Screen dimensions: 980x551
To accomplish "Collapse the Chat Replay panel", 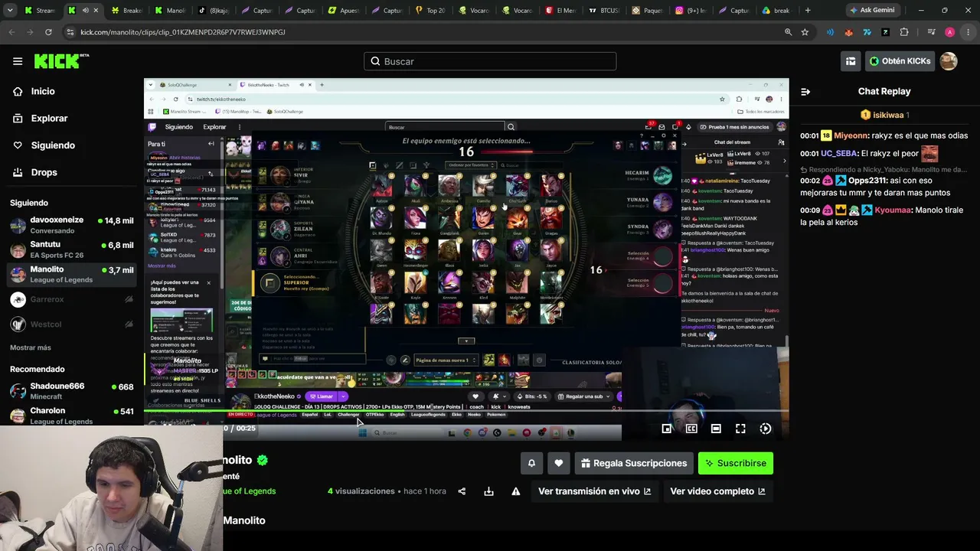I will click(x=805, y=91).
